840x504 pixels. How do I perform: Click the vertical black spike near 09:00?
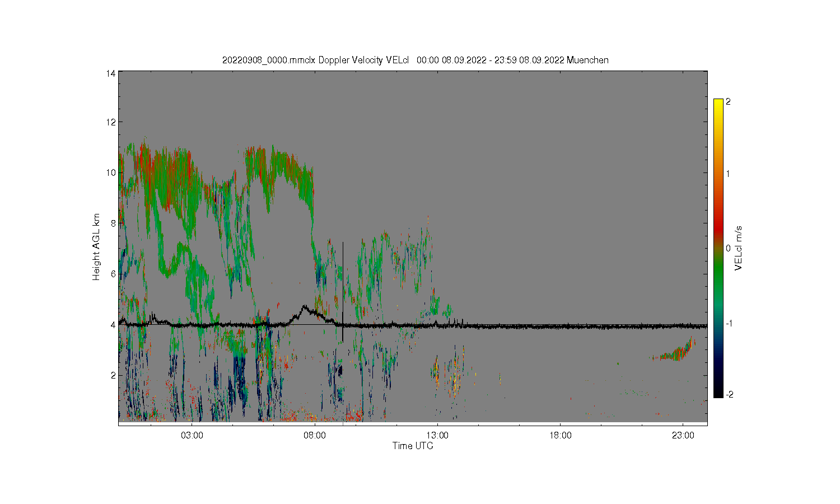pos(343,291)
